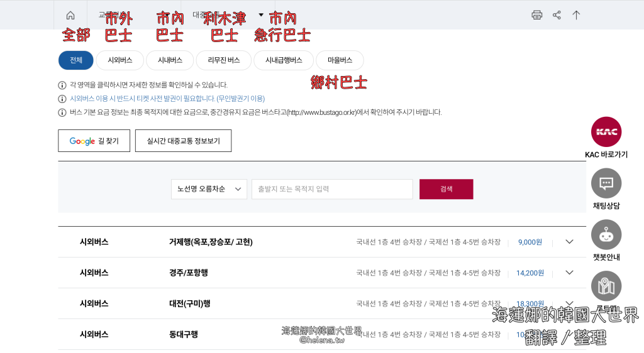Switch to the 시내급행버스 tab

click(284, 60)
